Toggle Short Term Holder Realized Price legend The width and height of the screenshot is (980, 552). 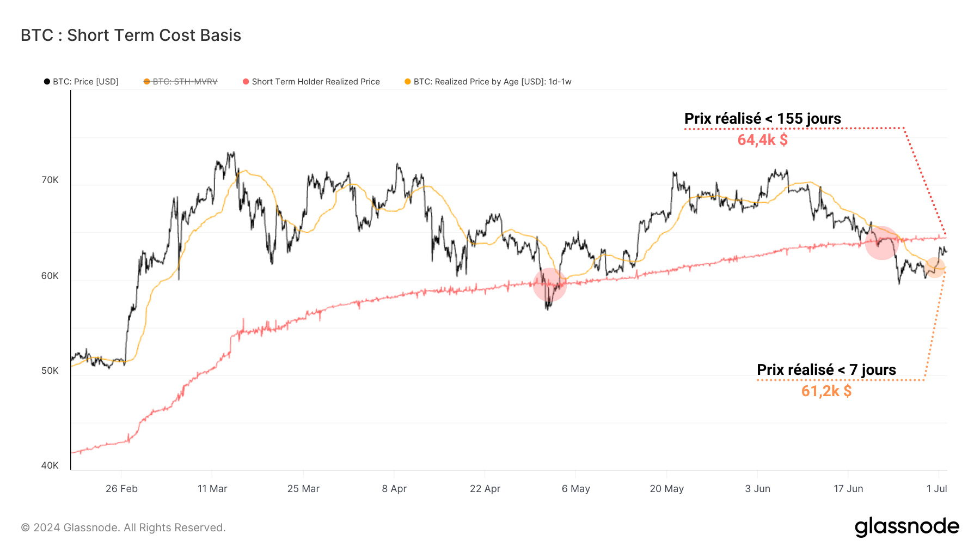[315, 82]
